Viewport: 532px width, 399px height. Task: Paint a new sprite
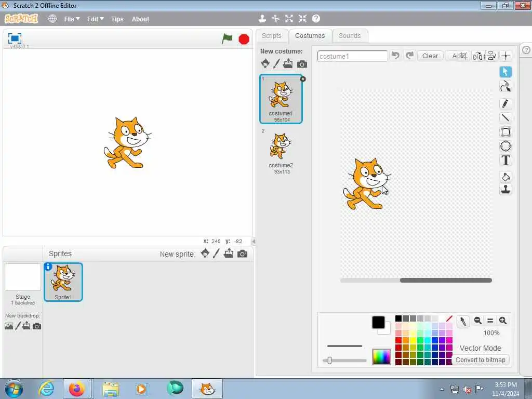point(217,254)
